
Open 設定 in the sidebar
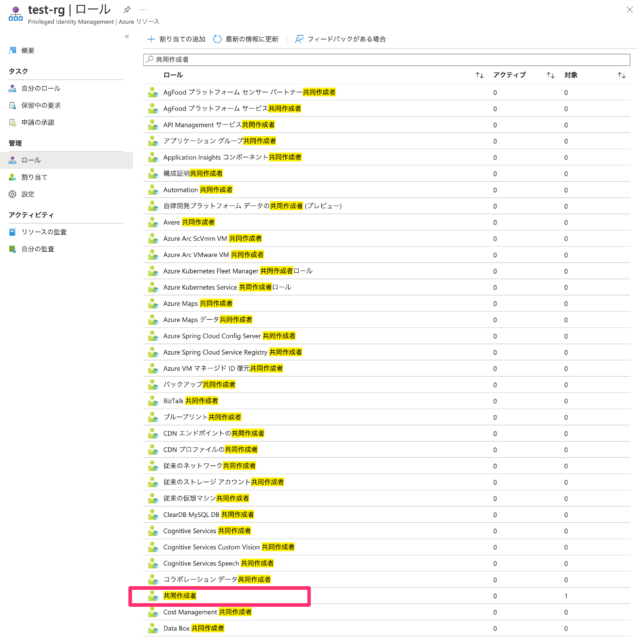click(28, 194)
